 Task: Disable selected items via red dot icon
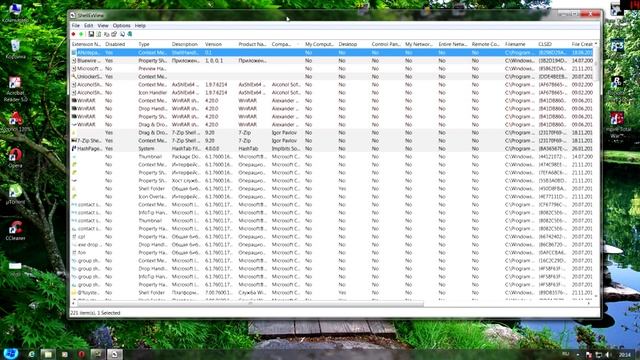click(73, 34)
